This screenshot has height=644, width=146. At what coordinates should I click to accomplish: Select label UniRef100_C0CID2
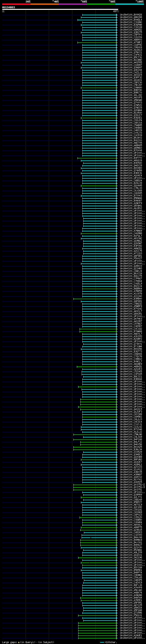pyautogui.click(x=131, y=329)
